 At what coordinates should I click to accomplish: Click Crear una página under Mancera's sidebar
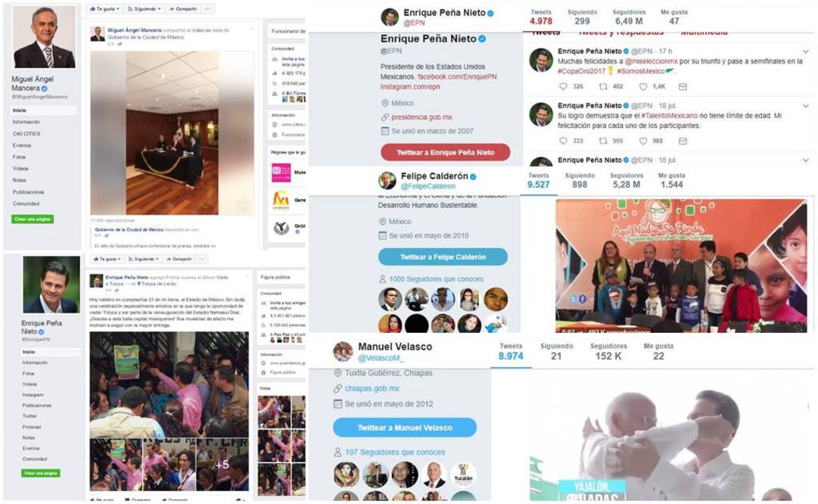pyautogui.click(x=33, y=219)
